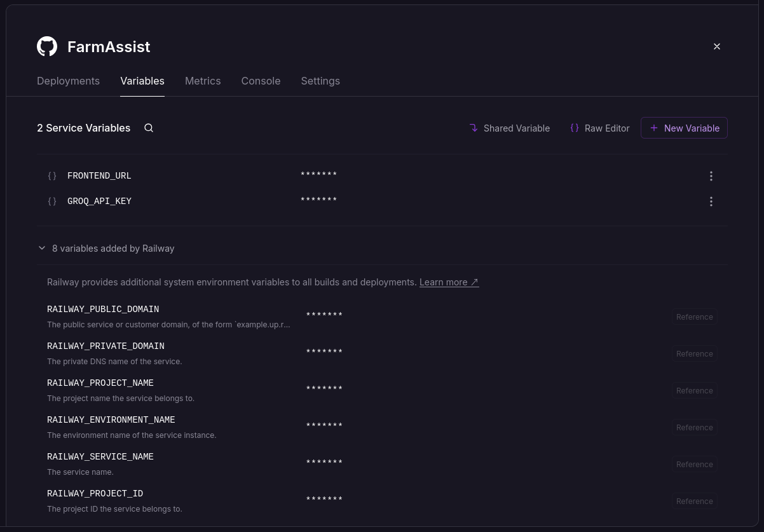Image resolution: width=764 pixels, height=532 pixels.
Task: Reveal the masked RAILWAY_PROJECT_NAME value
Action: tap(324, 389)
